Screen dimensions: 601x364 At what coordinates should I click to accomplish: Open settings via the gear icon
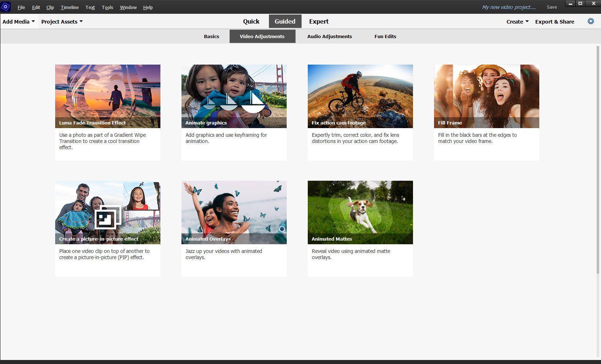coord(590,21)
